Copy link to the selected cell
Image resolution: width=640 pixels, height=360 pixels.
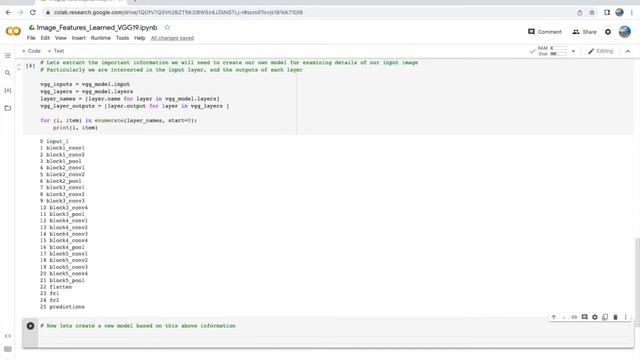574,317
